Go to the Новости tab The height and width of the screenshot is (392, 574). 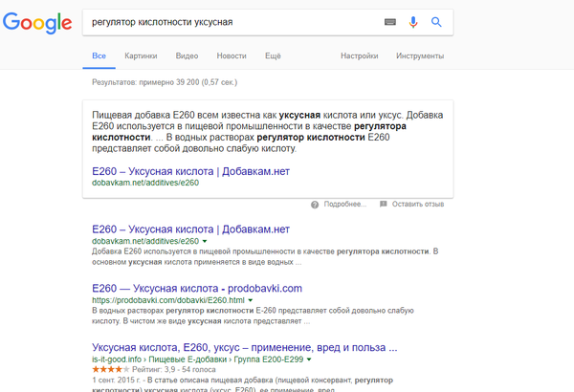tap(232, 57)
